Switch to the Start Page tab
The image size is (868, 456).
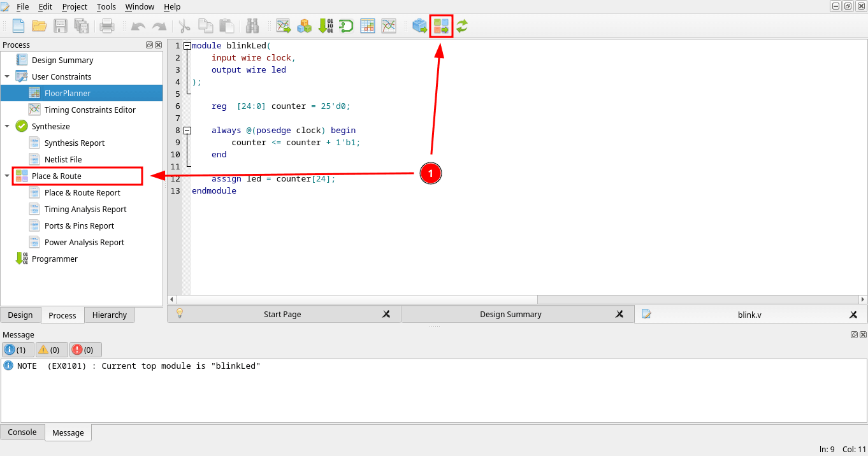[x=282, y=315]
